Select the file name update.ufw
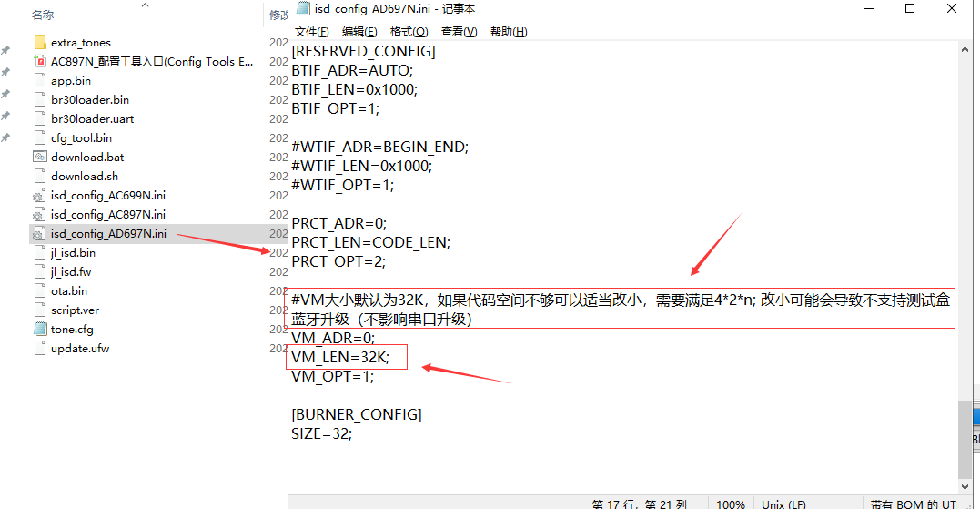The height and width of the screenshot is (509, 980). coord(80,349)
